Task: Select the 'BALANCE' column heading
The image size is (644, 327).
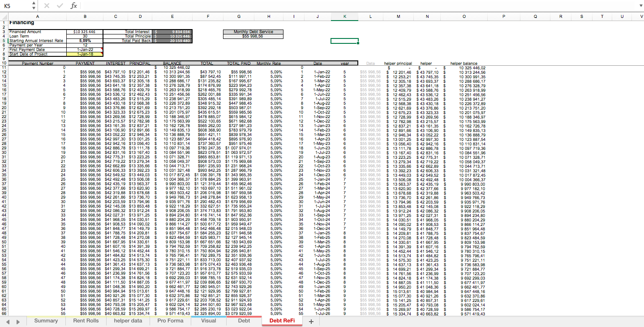Action: [x=172, y=64]
